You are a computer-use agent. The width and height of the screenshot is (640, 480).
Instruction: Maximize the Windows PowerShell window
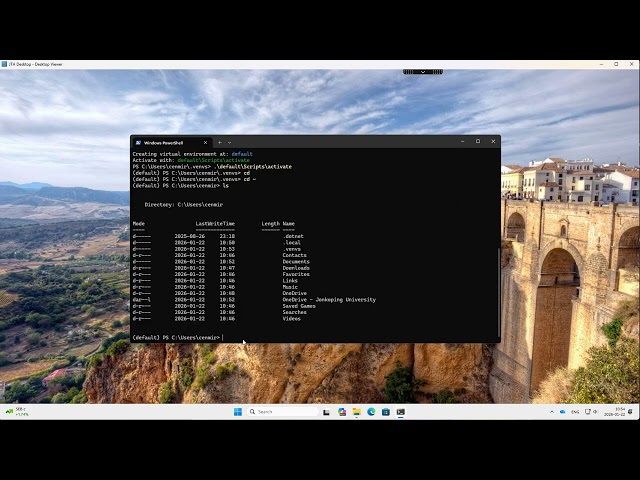(478, 142)
